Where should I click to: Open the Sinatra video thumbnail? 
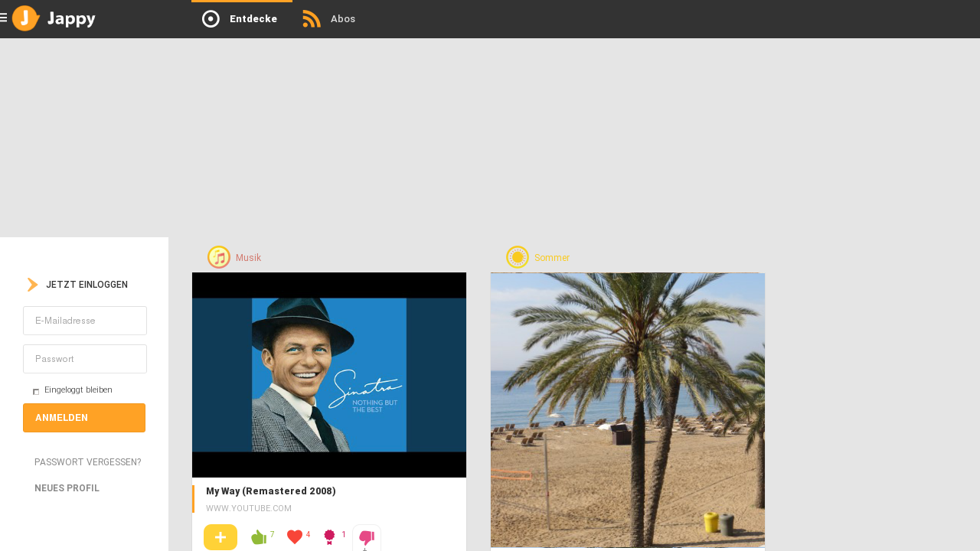click(329, 375)
